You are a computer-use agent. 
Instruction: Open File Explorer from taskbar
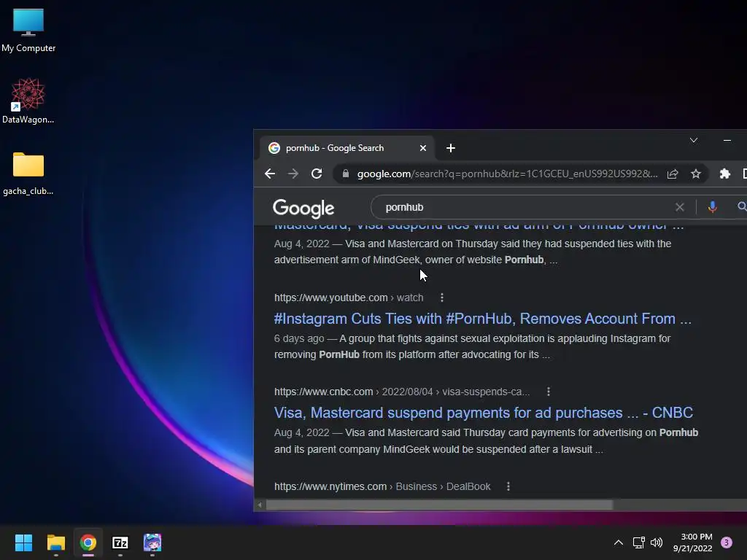pos(55,542)
